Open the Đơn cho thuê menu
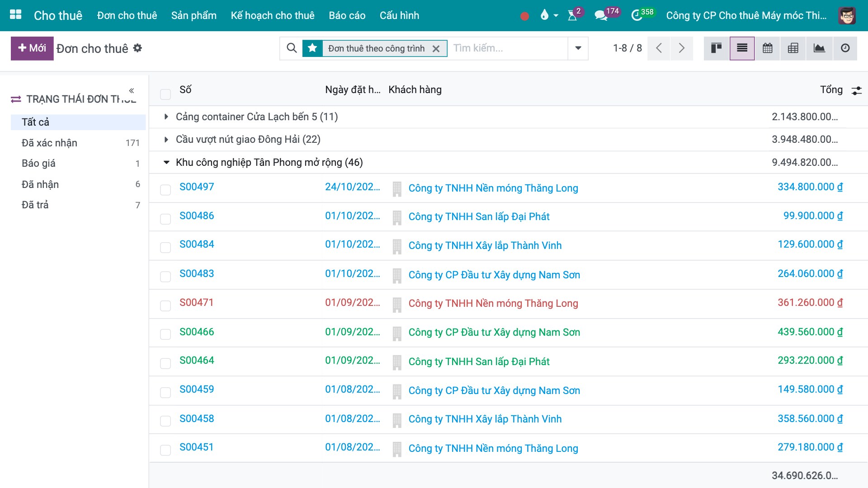Screen dimensions: 868x488 (x=127, y=15)
